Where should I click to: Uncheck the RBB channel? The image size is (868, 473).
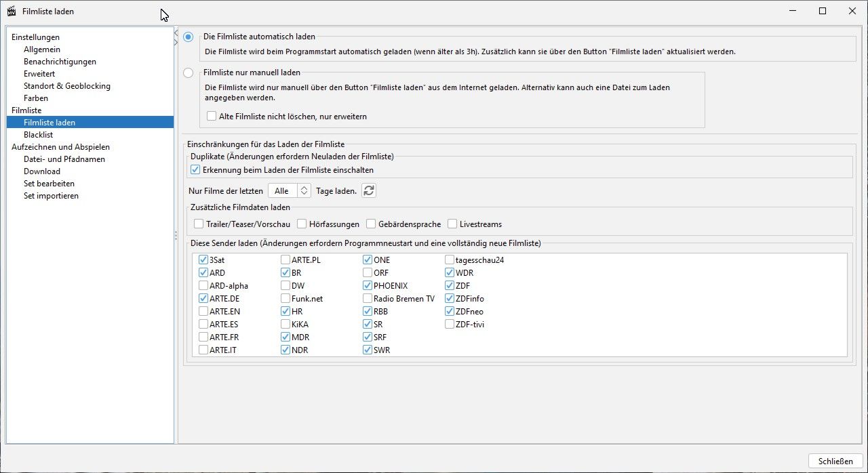click(368, 311)
